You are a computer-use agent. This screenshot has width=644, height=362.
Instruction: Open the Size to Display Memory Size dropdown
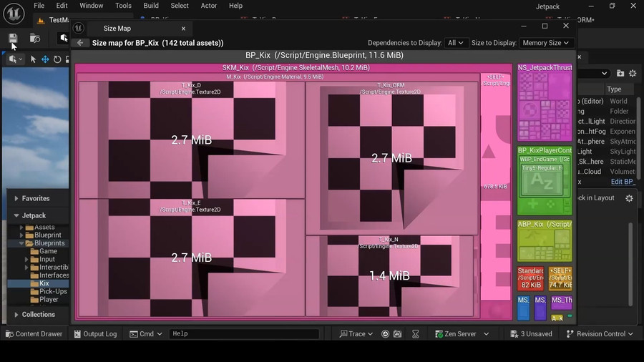[545, 43]
